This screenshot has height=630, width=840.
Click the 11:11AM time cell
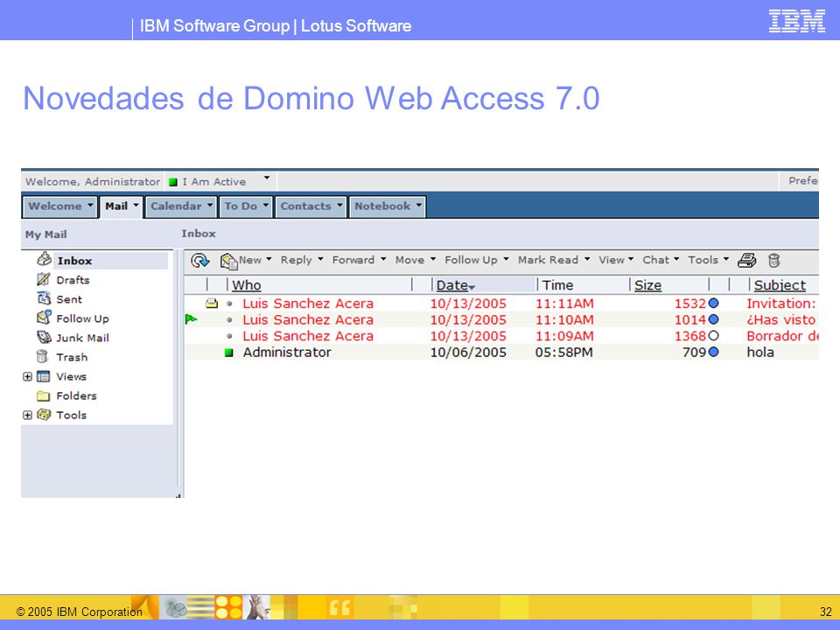tap(564, 304)
